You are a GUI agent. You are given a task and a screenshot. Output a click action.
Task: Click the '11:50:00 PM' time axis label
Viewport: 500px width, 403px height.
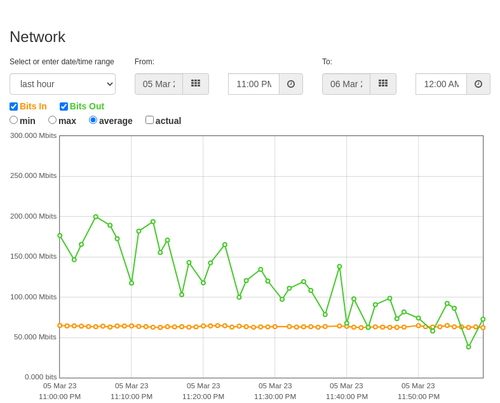[x=419, y=397]
